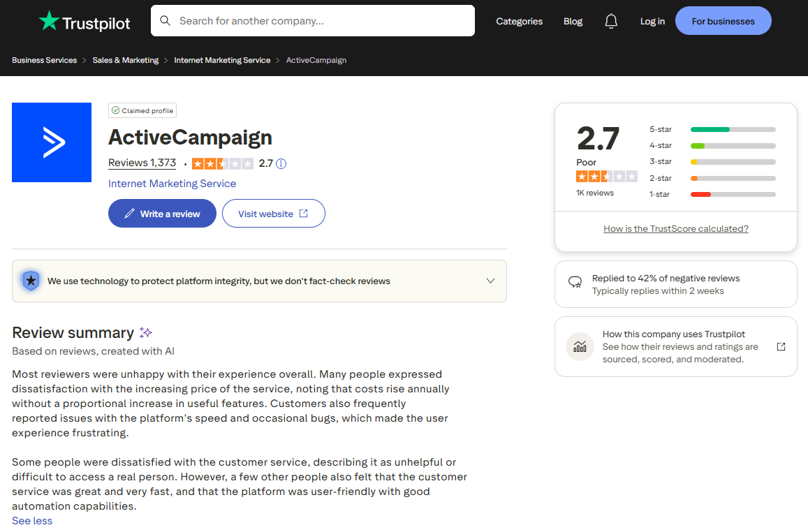The image size is (808, 532).
Task: Click the magnifying glass search icon
Action: [166, 20]
